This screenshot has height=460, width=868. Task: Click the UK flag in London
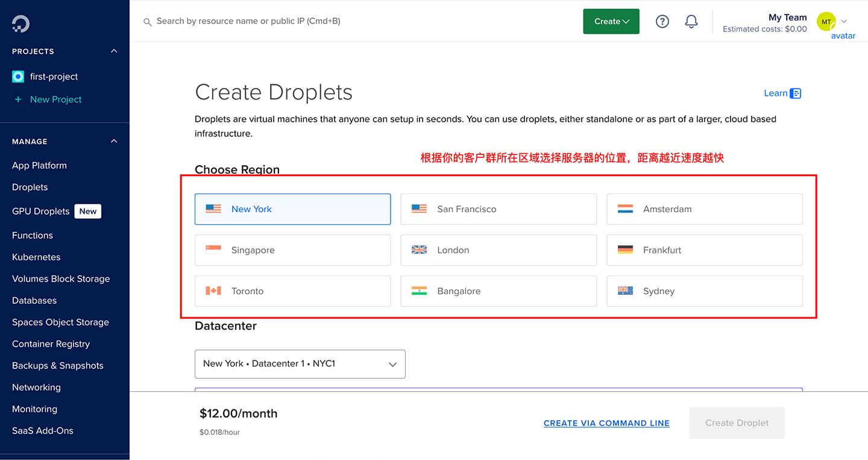419,250
